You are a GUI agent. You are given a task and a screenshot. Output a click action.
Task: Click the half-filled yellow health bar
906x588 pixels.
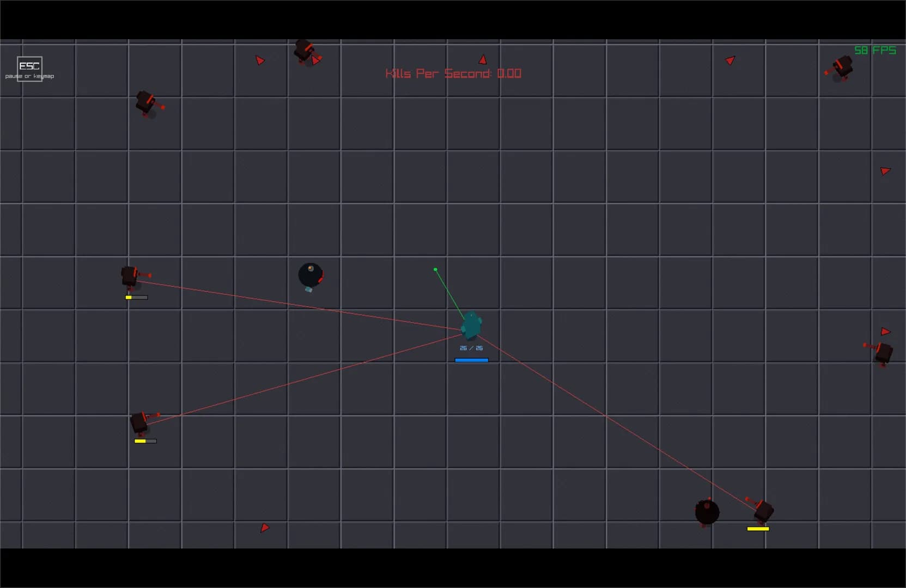pos(145,441)
